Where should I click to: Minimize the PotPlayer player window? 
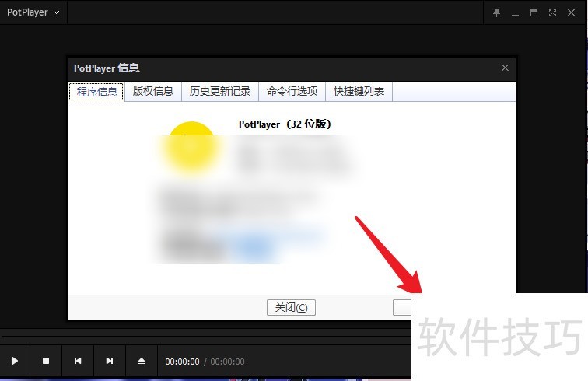pyautogui.click(x=515, y=13)
